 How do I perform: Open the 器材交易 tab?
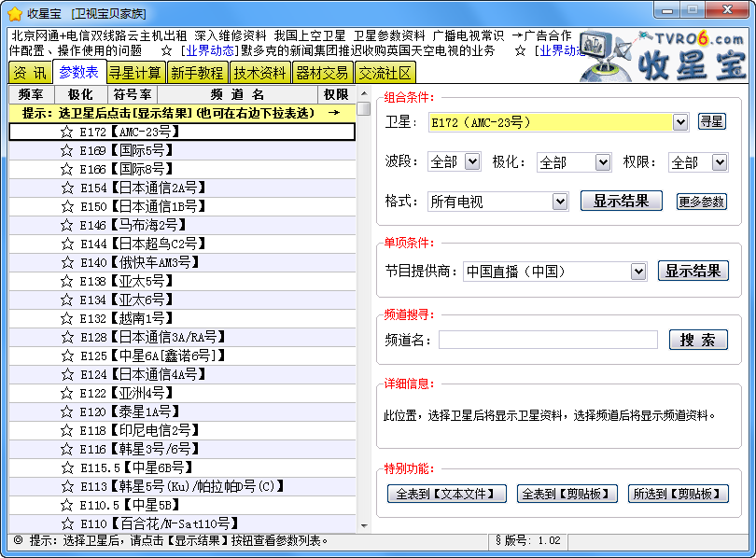coord(322,73)
